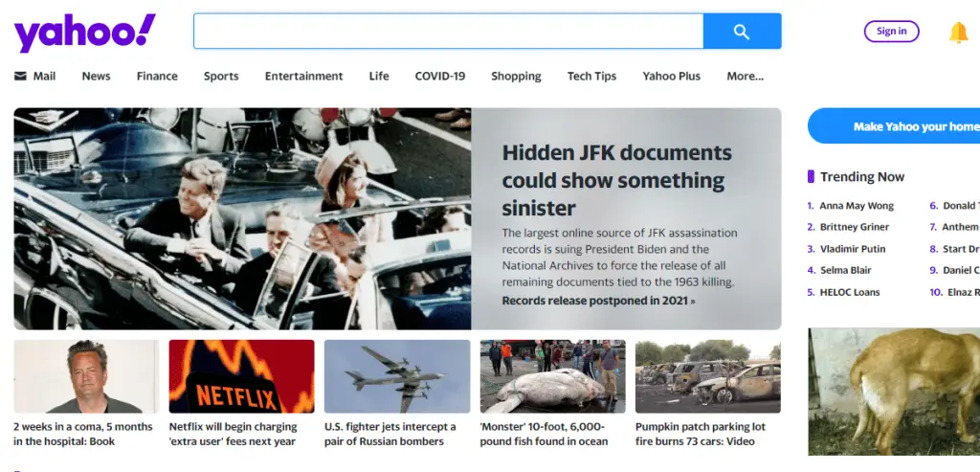Open the COVID-19 section
The image size is (980, 472).
[440, 77]
